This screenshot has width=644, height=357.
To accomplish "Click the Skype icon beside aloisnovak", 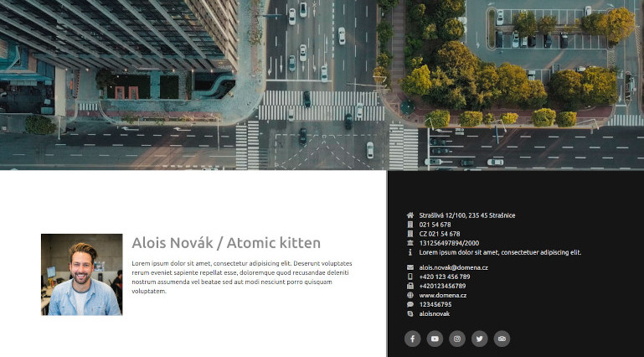I will tap(410, 313).
